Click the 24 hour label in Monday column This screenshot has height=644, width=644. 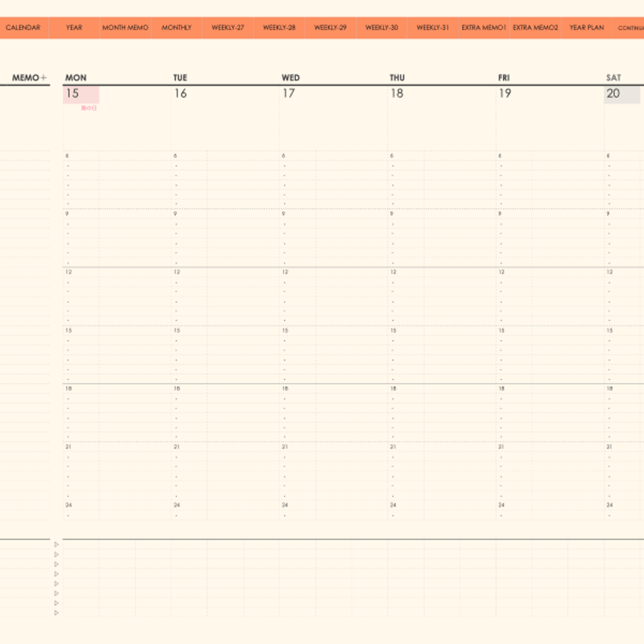69,505
